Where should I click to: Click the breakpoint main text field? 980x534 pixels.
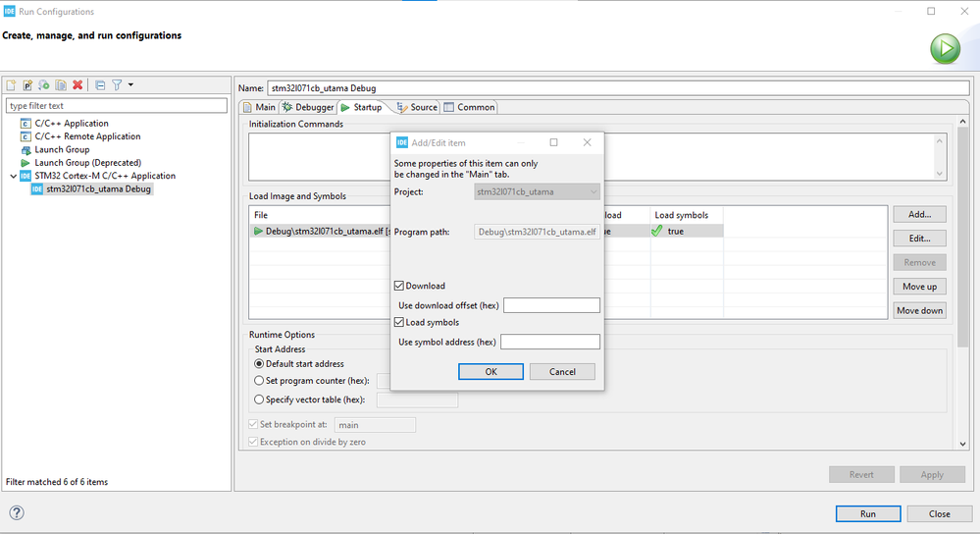coord(375,425)
